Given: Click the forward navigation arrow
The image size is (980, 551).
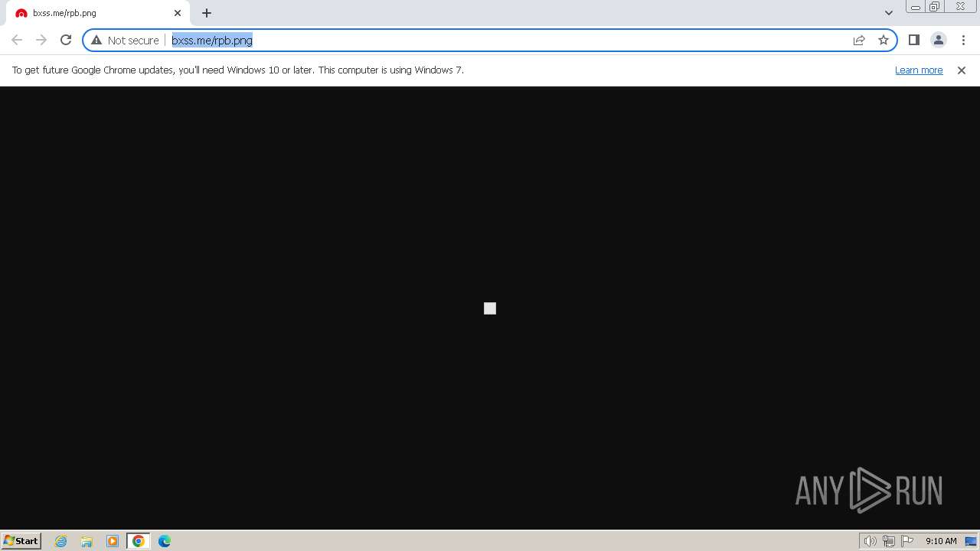Looking at the screenshot, I should point(41,40).
